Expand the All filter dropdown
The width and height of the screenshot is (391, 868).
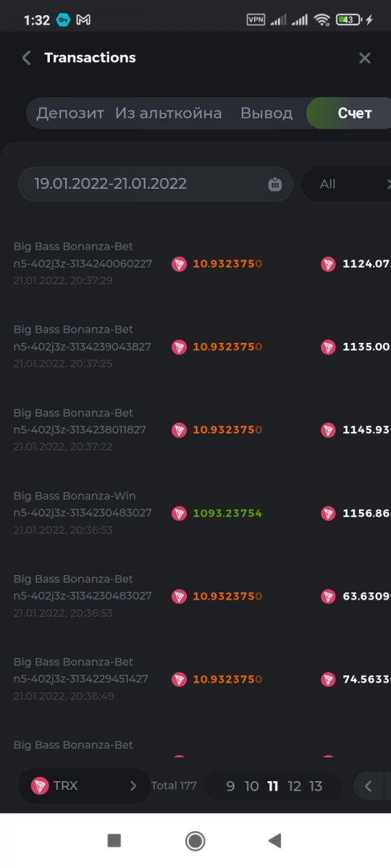347,184
